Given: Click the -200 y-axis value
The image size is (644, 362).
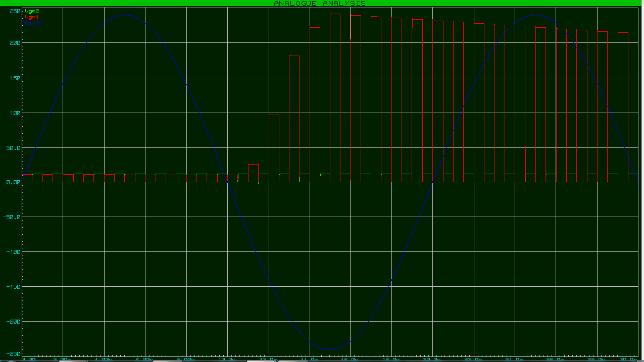Looking at the screenshot, I should 12,322.
